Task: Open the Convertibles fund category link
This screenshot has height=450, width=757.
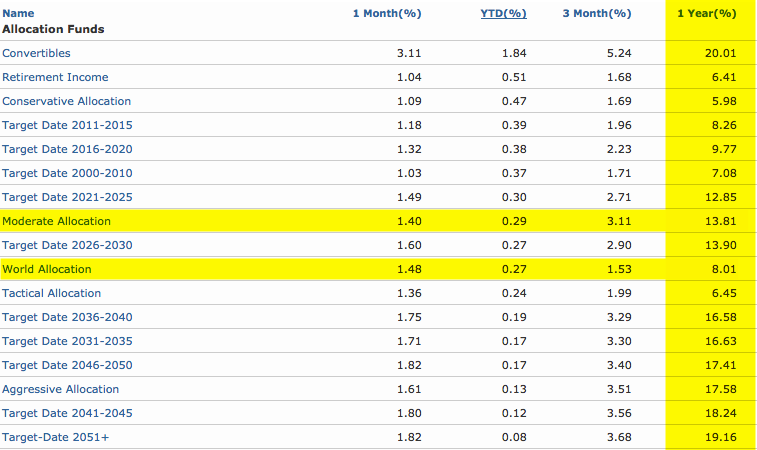Action: pos(36,53)
